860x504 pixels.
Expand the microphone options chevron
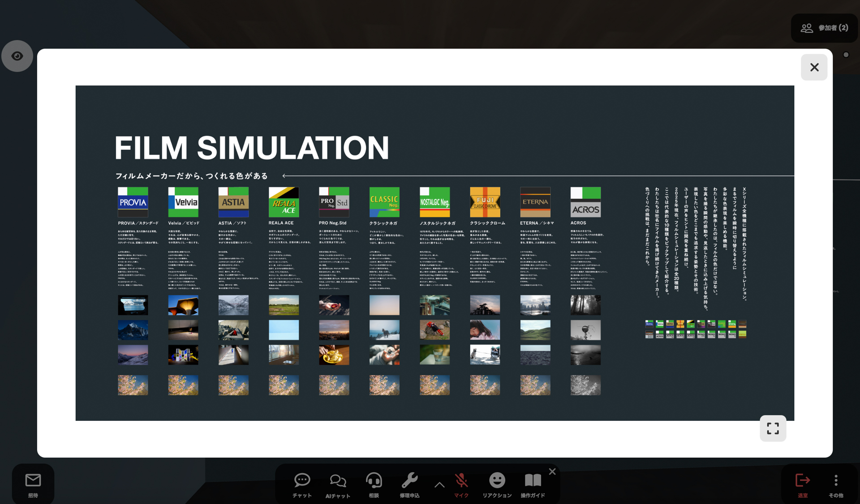[x=439, y=485]
